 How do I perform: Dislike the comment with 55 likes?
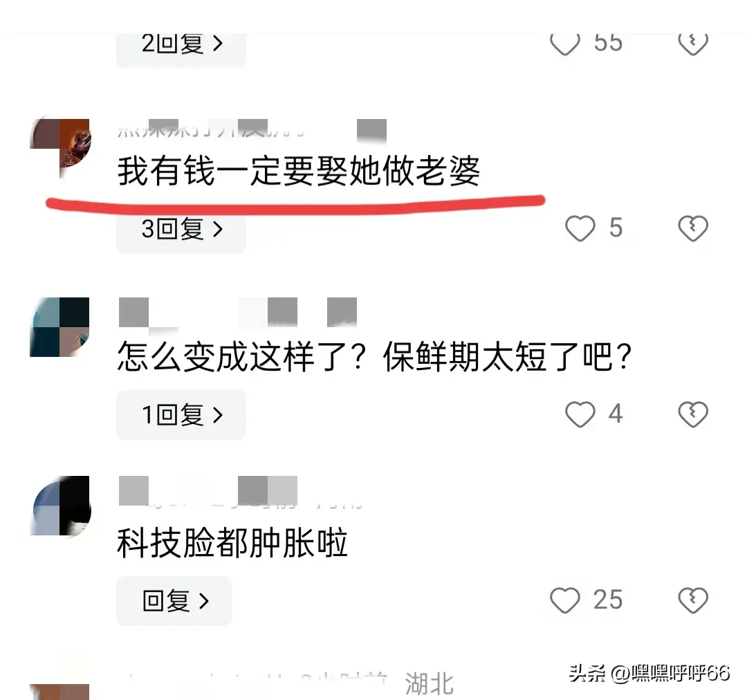click(x=692, y=44)
